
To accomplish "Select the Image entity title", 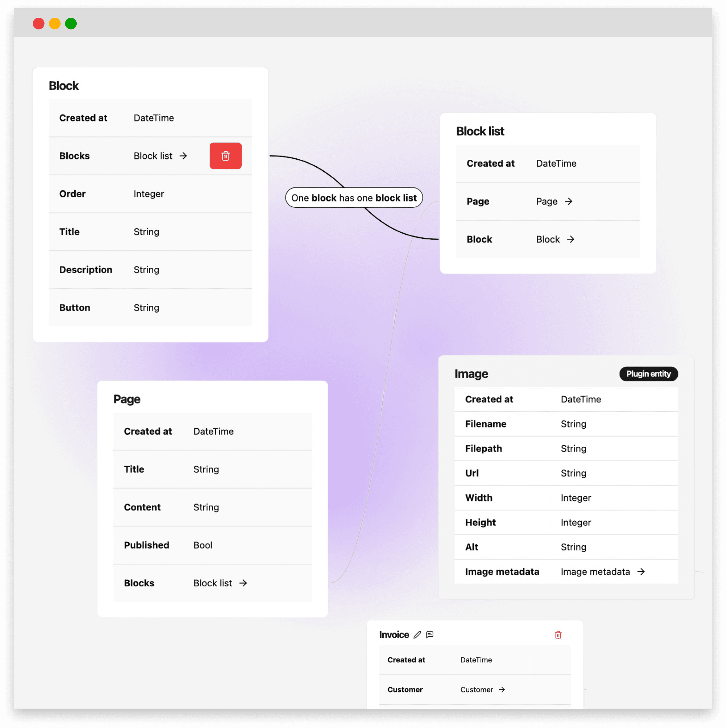I will pos(471,374).
